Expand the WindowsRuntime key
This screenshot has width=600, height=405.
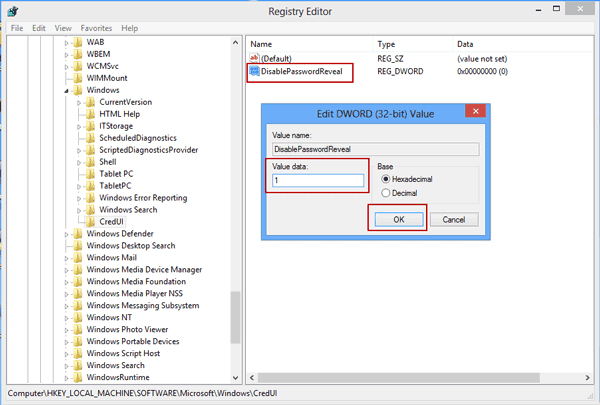(x=66, y=378)
